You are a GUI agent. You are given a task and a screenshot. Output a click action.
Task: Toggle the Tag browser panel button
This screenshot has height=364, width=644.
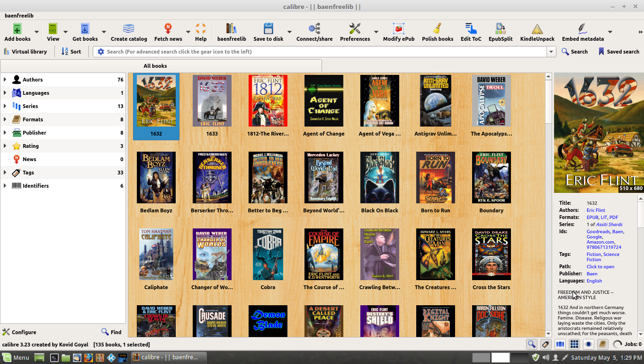(x=546, y=345)
